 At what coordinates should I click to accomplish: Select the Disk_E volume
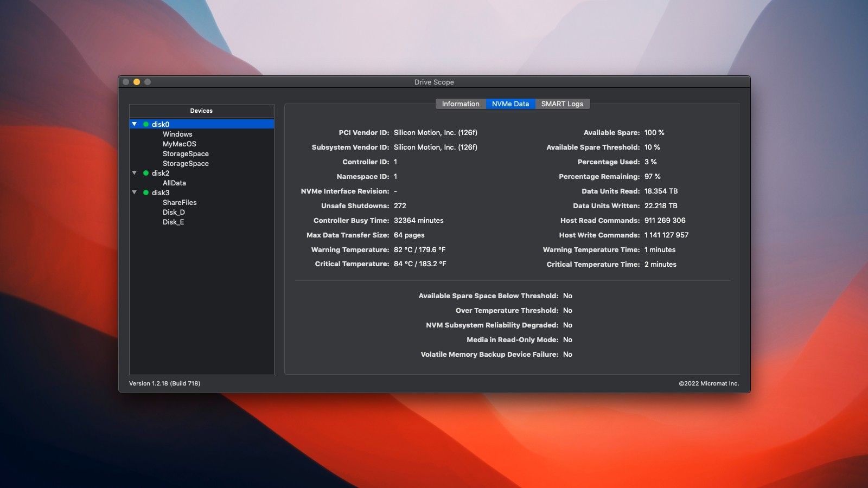click(x=174, y=222)
